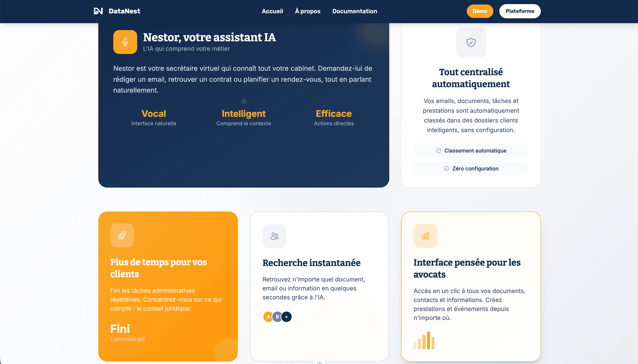The width and height of the screenshot is (638, 364).
Task: Open the Accueil navigation item
Action: coord(272,11)
